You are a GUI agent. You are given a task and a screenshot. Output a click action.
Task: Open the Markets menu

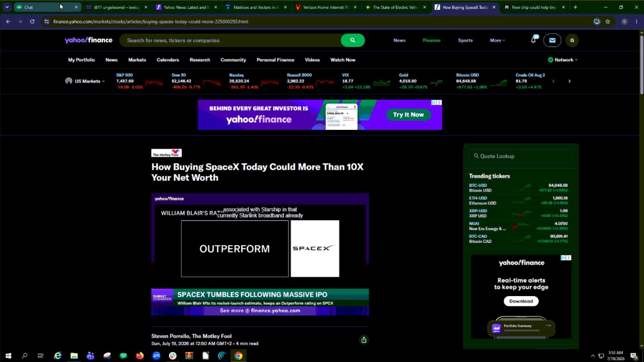[x=137, y=60]
